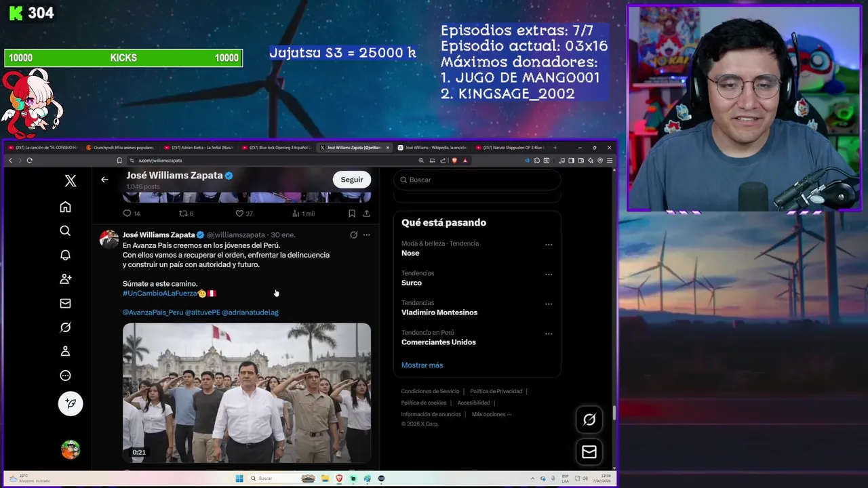The image size is (868, 488).
Task: Bookmark the upper post
Action: point(351,213)
